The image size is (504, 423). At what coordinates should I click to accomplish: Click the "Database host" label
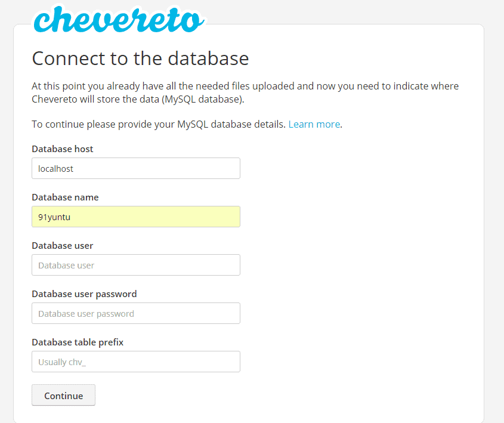pos(63,149)
